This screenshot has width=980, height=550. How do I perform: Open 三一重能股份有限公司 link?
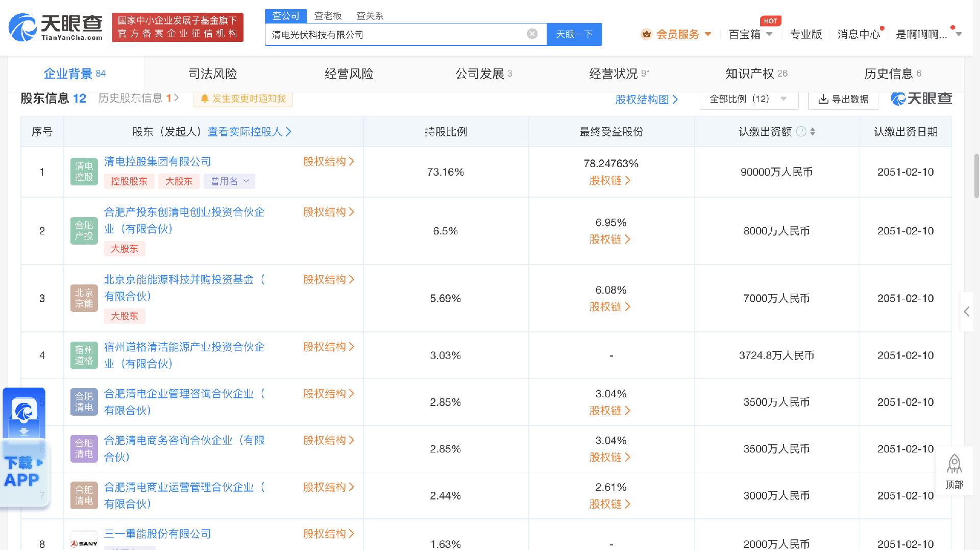pyautogui.click(x=157, y=534)
